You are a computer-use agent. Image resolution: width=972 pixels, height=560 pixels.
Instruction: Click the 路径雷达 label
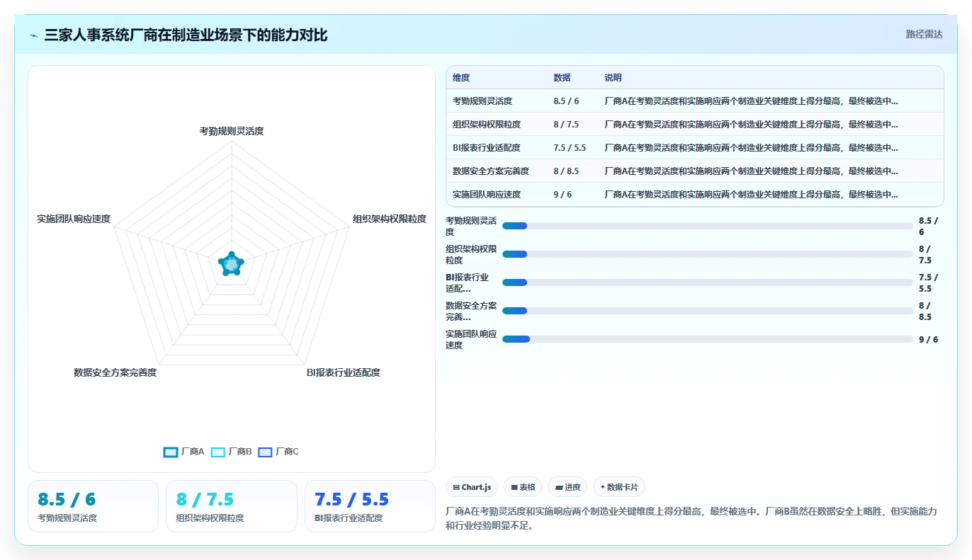[925, 34]
